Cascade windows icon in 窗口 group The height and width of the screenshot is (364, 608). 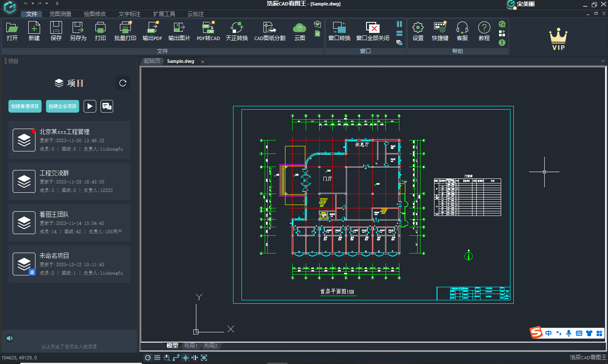pyautogui.click(x=399, y=43)
